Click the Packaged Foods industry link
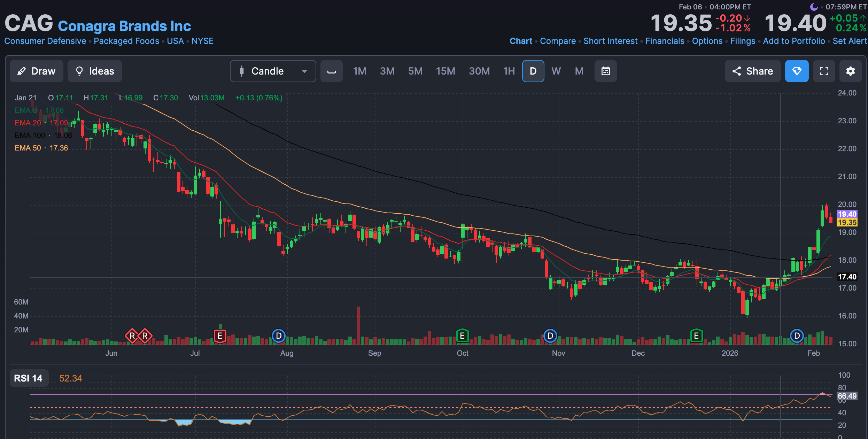Viewport: 868px width, 439px height. tap(126, 41)
